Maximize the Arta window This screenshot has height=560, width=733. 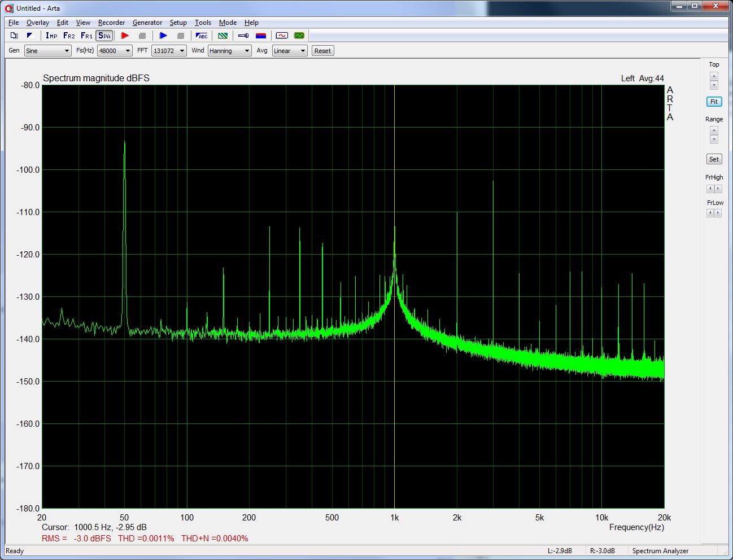click(695, 6)
